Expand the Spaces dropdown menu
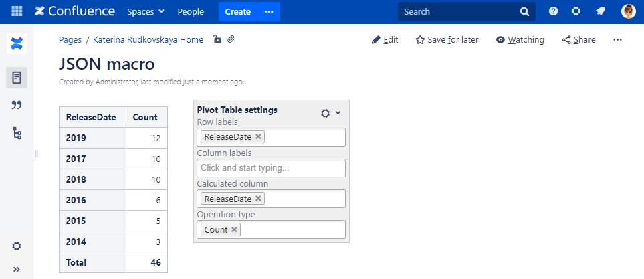 (146, 11)
